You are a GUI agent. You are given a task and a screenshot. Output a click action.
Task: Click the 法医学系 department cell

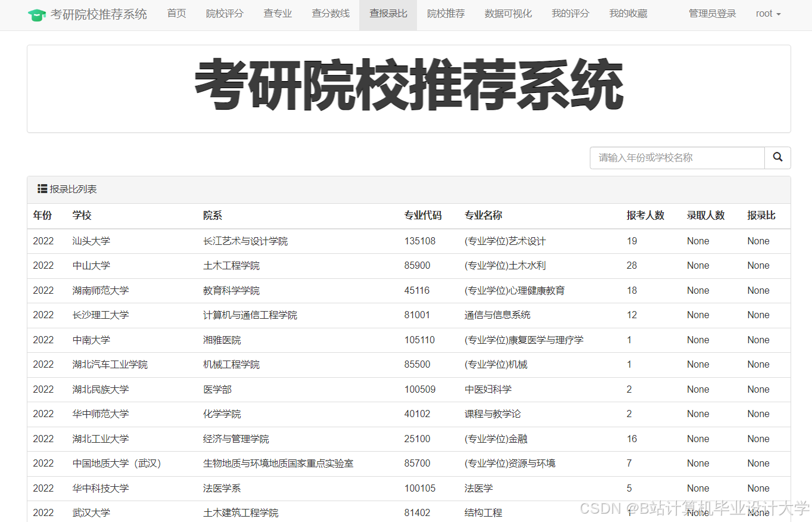click(x=222, y=489)
